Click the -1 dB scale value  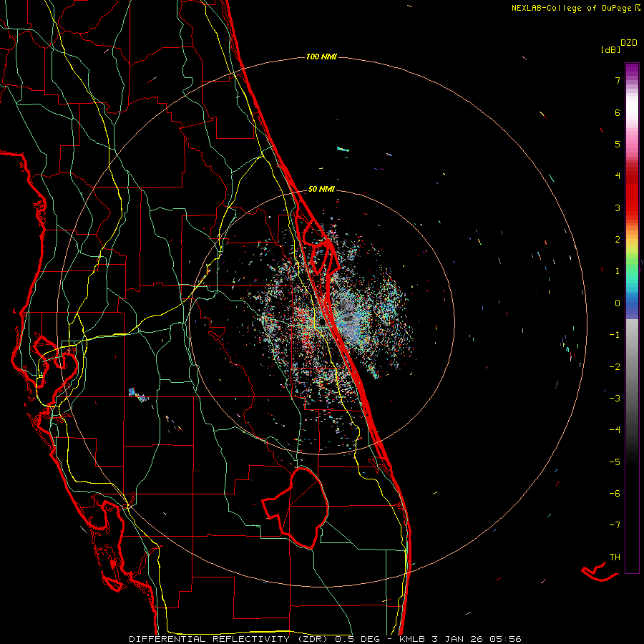click(x=615, y=335)
